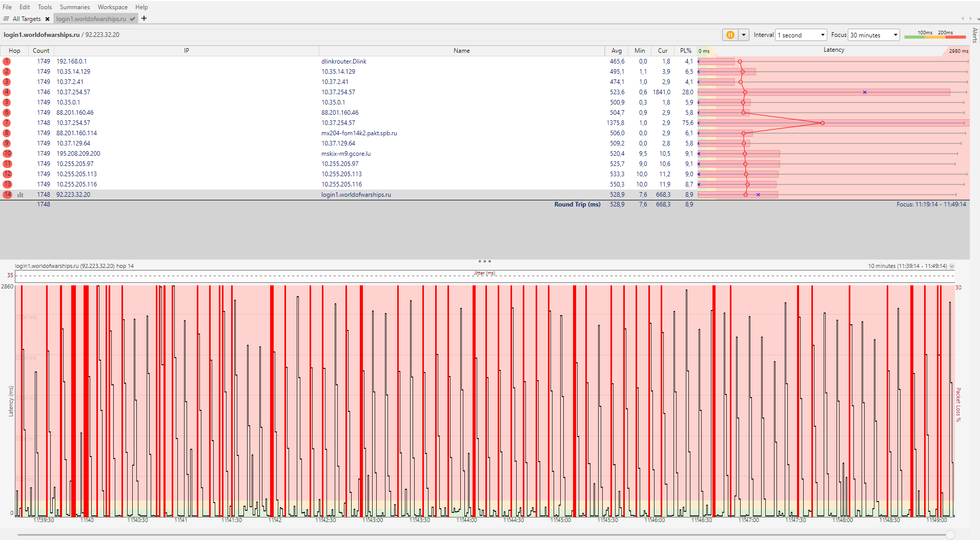Open the Workspace menu
Image resolution: width=980 pixels, height=540 pixels.
coord(113,7)
